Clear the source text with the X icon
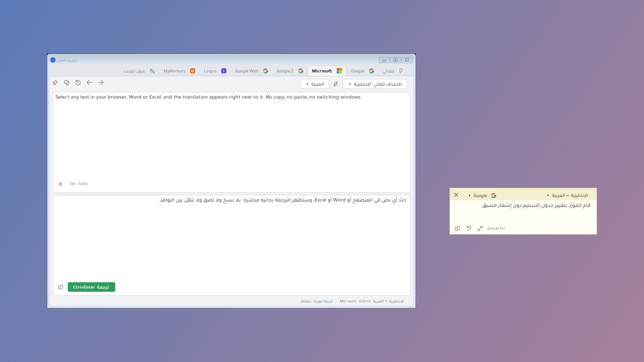The height and width of the screenshot is (362, 644). coord(60,184)
